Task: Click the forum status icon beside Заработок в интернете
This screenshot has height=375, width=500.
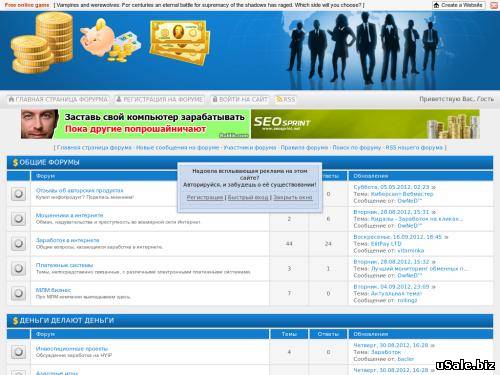Action: coord(18,244)
